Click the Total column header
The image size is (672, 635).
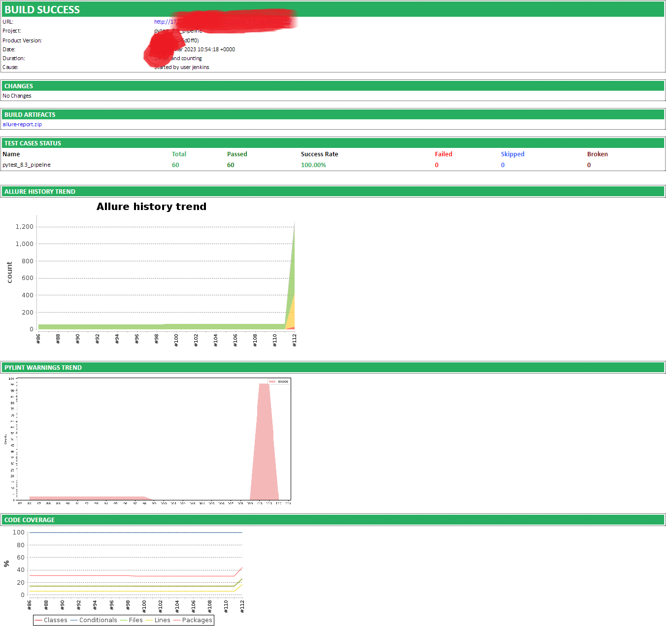click(179, 154)
